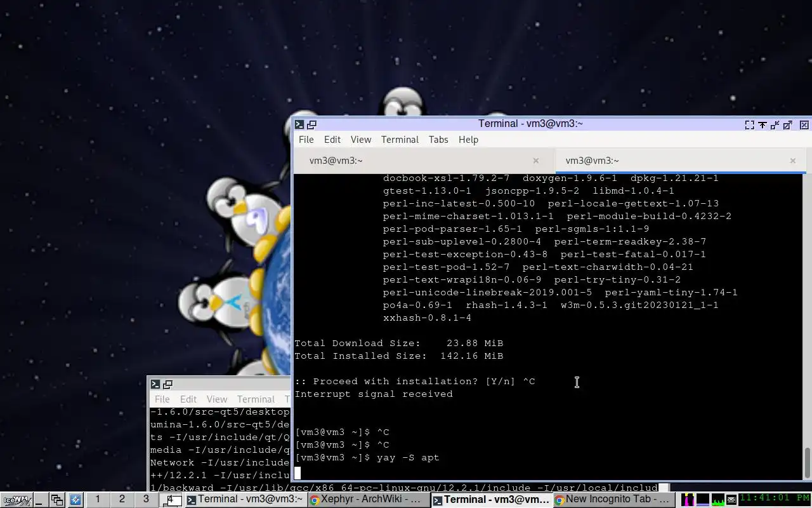Close the second vm3@vm3:~ terminal tab
This screenshot has width=812, height=508.
coord(793,161)
